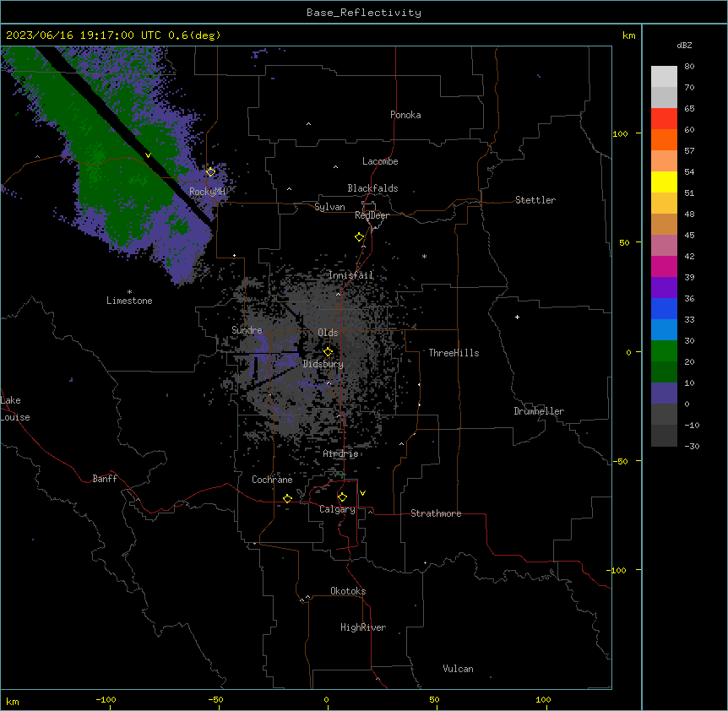The image size is (728, 711).
Task: Click the yellow marker above Calgary label
Action: (342, 497)
